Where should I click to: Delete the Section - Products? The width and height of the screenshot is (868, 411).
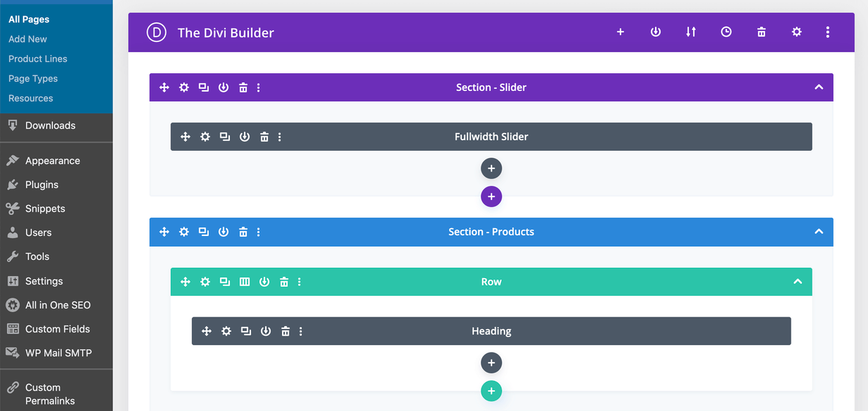[243, 232]
